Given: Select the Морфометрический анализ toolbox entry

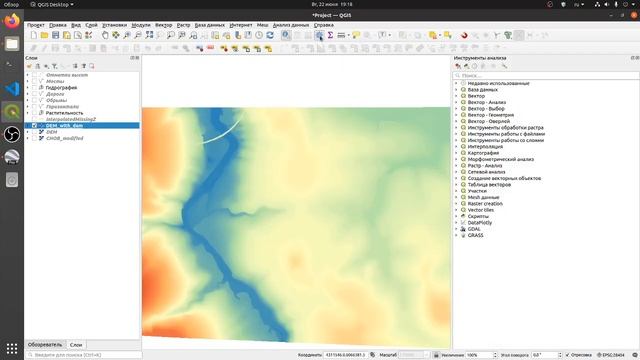Looking at the screenshot, I should (501, 159).
